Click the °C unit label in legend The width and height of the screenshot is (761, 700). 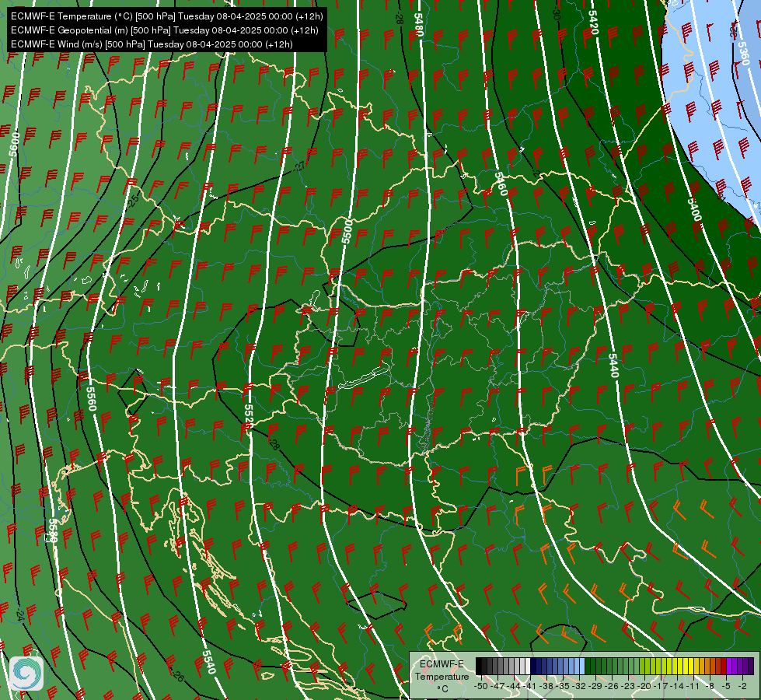(442, 689)
